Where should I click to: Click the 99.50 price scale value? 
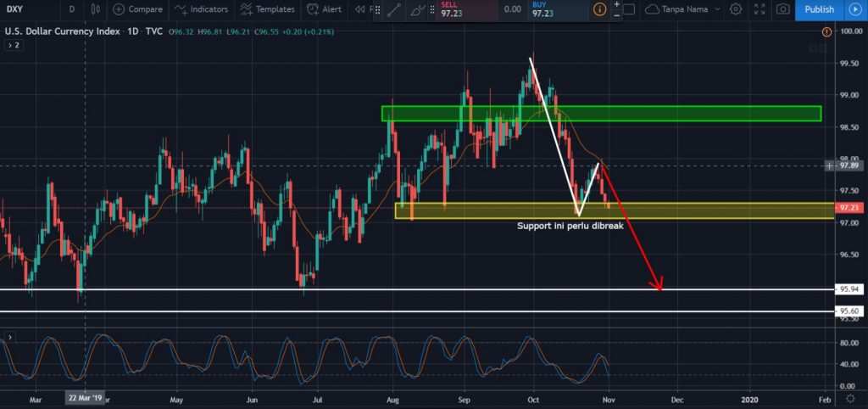(849, 64)
